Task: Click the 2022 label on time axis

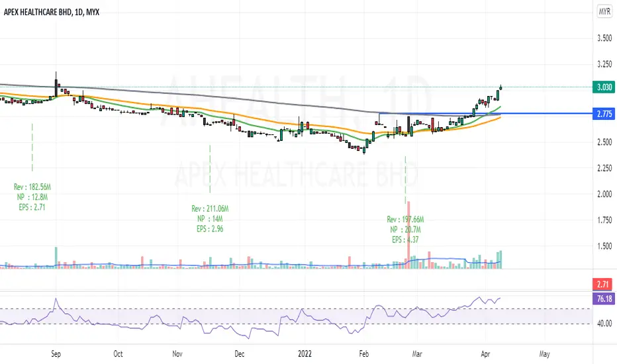Action: pos(305,354)
